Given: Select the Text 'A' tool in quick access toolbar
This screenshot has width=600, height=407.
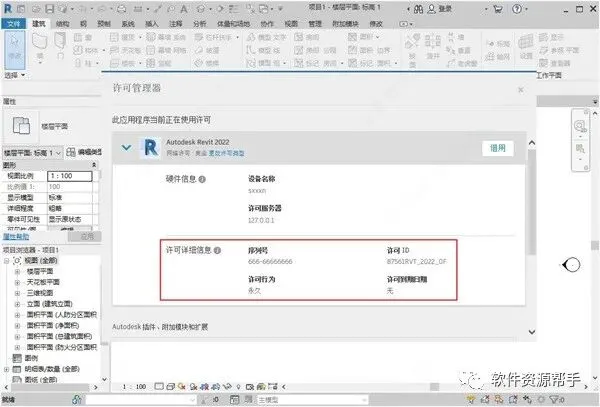Looking at the screenshot, I should (184, 9).
